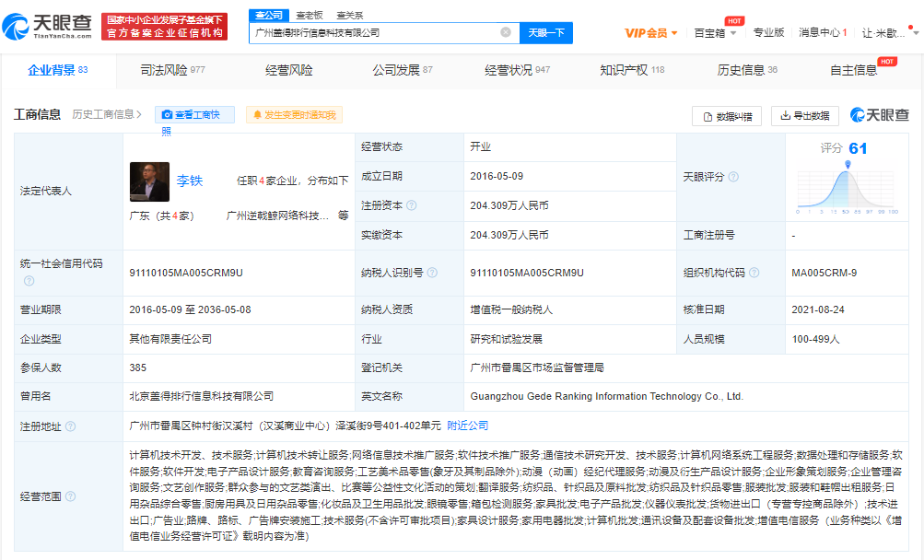Clear the search box with the X icon
Screen dimensions: 924x560
coord(506,32)
